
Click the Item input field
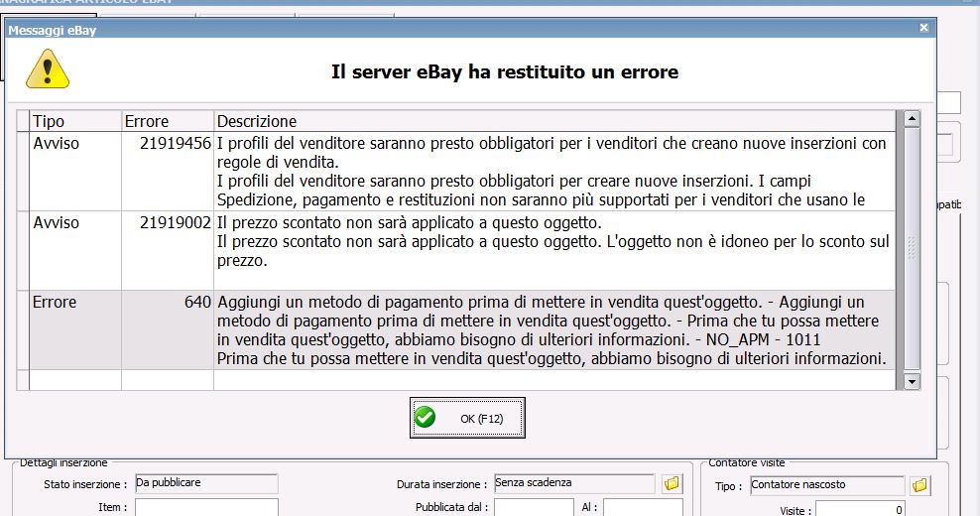point(206,507)
